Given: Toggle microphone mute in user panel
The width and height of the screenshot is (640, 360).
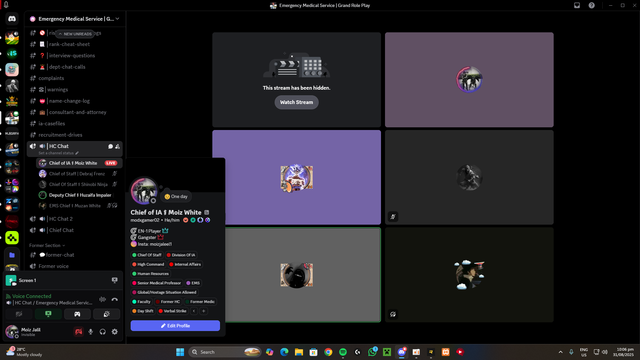Looking at the screenshot, I should 91,332.
